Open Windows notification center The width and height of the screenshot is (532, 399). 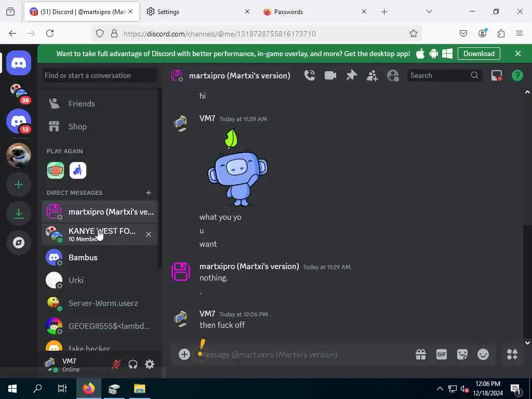515,389
